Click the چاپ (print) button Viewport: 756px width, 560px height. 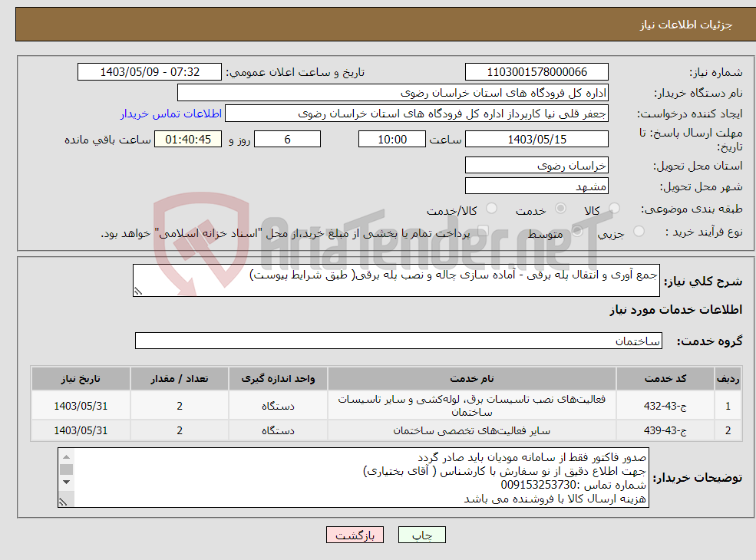pyautogui.click(x=422, y=535)
